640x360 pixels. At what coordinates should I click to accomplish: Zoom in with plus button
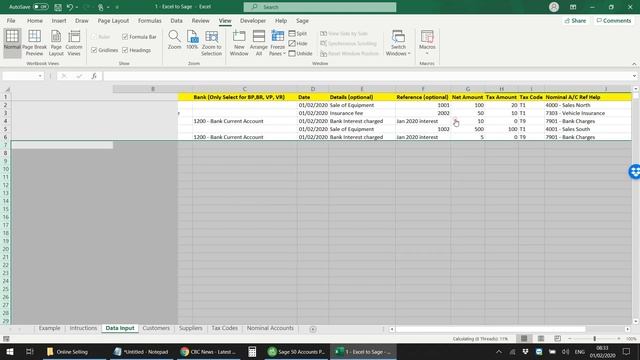pos(619,338)
